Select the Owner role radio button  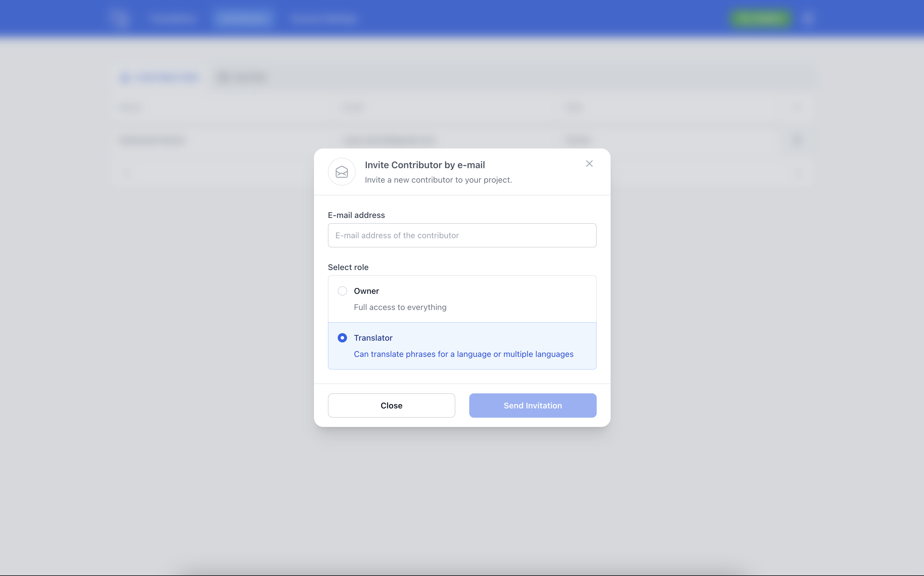pos(342,291)
